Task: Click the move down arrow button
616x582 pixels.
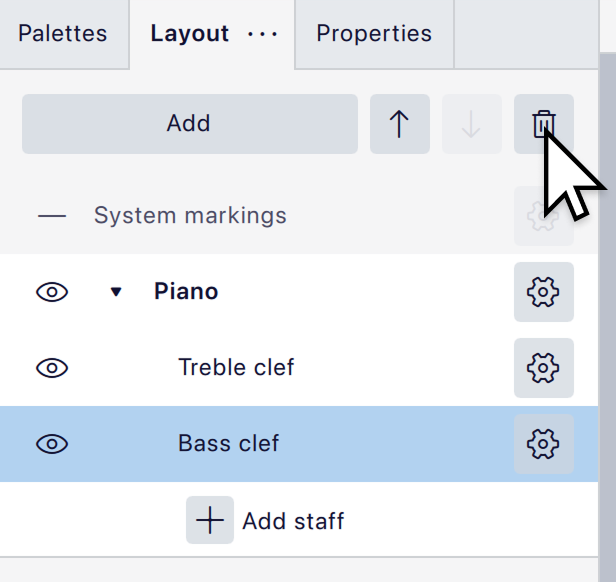Action: coord(471,124)
